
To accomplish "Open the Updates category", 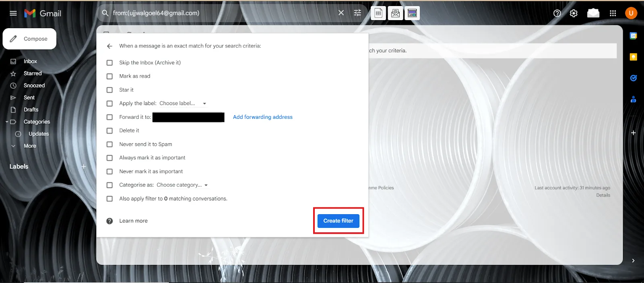I will click(39, 134).
